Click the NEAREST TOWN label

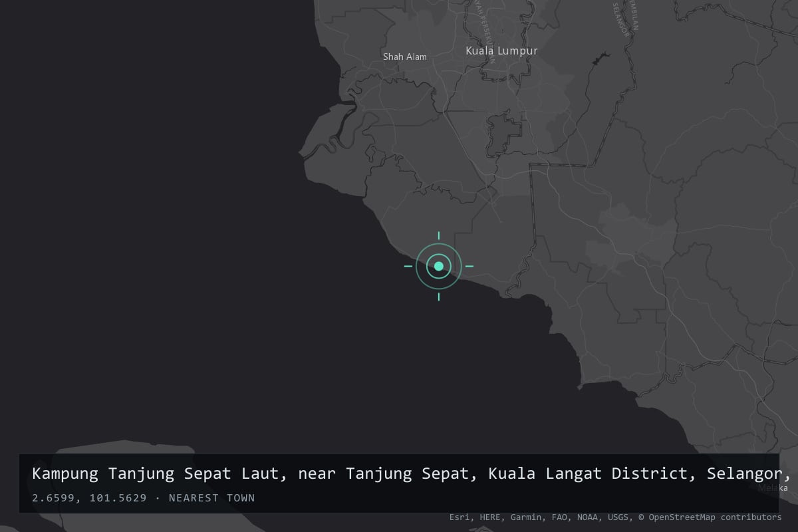click(212, 498)
